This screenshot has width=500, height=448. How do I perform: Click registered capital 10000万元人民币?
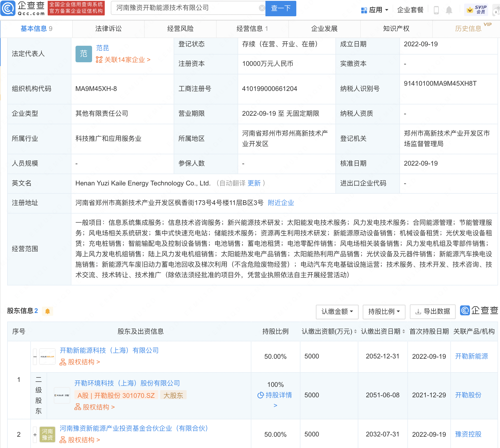click(268, 64)
